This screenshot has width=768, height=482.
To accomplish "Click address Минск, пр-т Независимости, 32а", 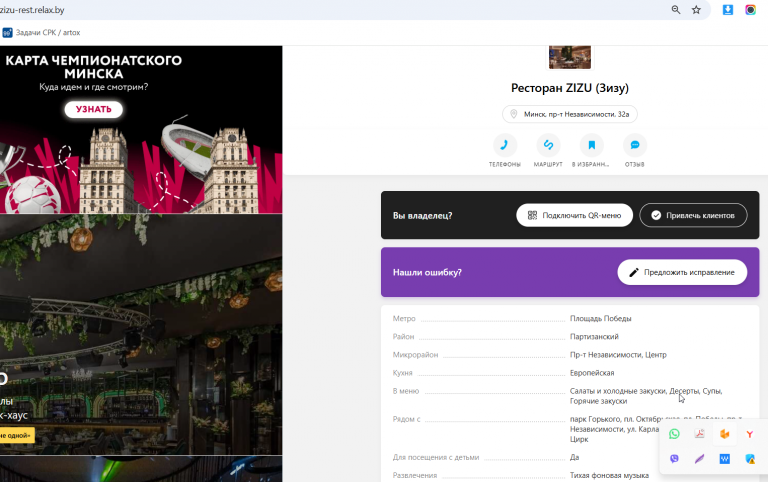I will (570, 114).
